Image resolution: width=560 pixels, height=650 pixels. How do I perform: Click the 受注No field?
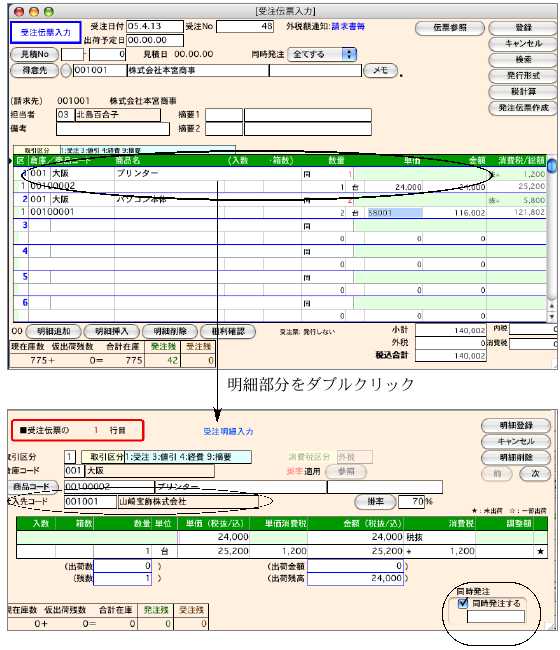pos(245,27)
